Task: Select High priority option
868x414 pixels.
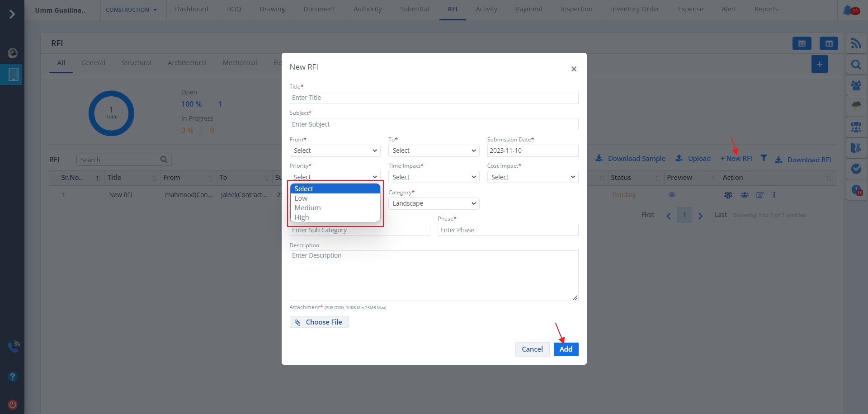Action: point(302,217)
